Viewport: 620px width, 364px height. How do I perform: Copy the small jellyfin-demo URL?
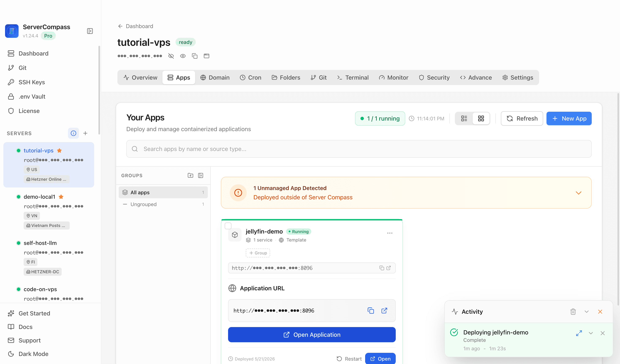(x=382, y=268)
